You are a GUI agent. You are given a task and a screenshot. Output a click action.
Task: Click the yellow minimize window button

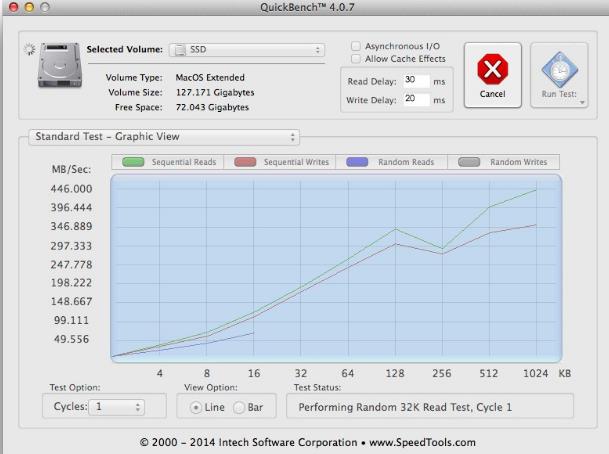pyautogui.click(x=28, y=7)
